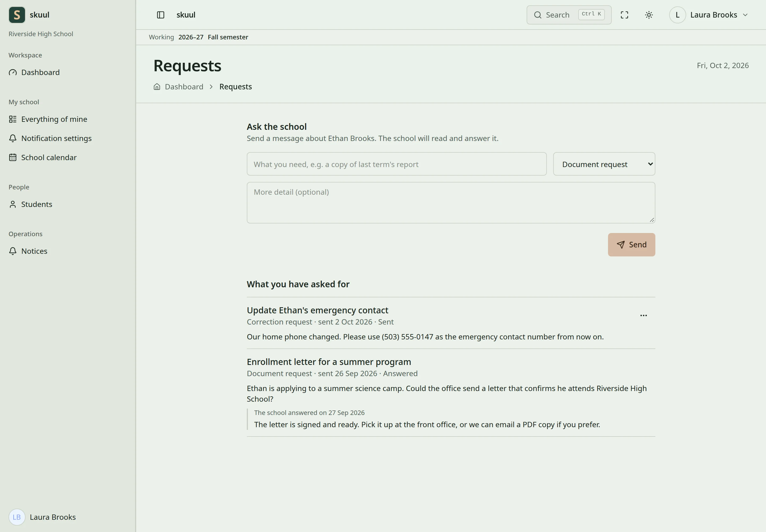The image size is (766, 532).
Task: Open the Document request type dropdown
Action: click(604, 164)
